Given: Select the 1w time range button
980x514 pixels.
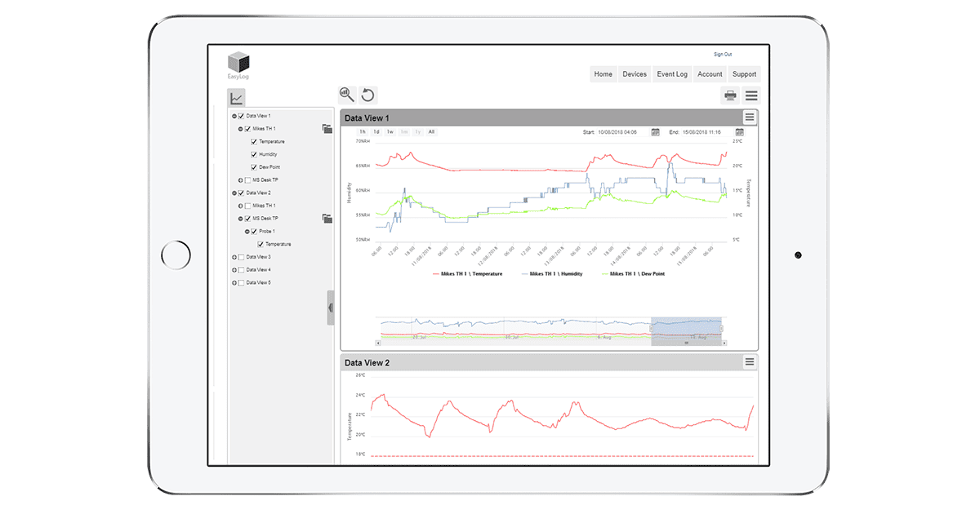Looking at the screenshot, I should 390,131.
